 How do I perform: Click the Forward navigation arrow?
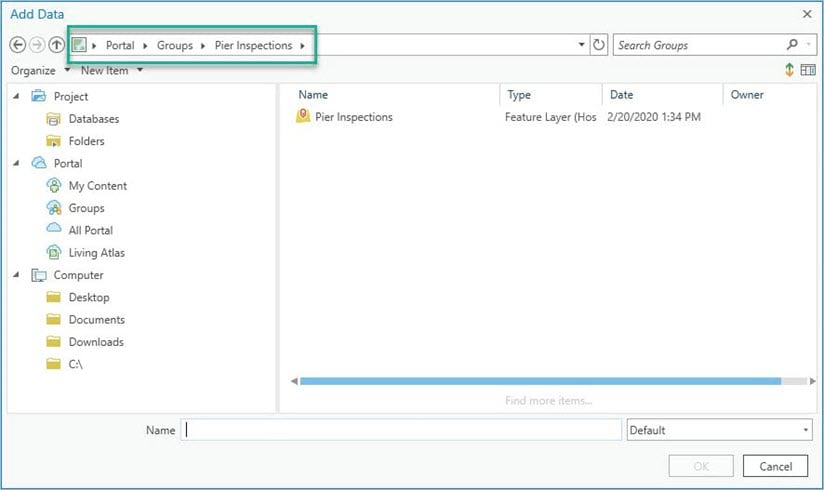click(37, 45)
